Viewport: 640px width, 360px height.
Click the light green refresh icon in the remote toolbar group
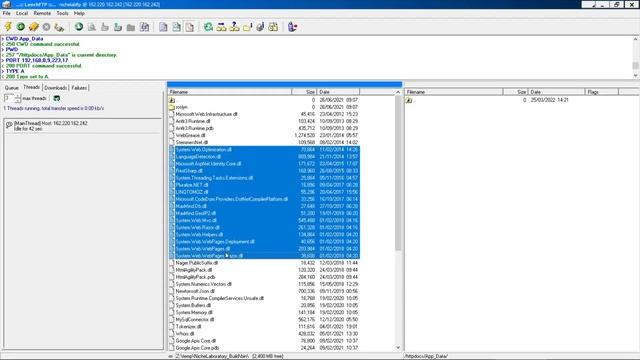coord(209,27)
